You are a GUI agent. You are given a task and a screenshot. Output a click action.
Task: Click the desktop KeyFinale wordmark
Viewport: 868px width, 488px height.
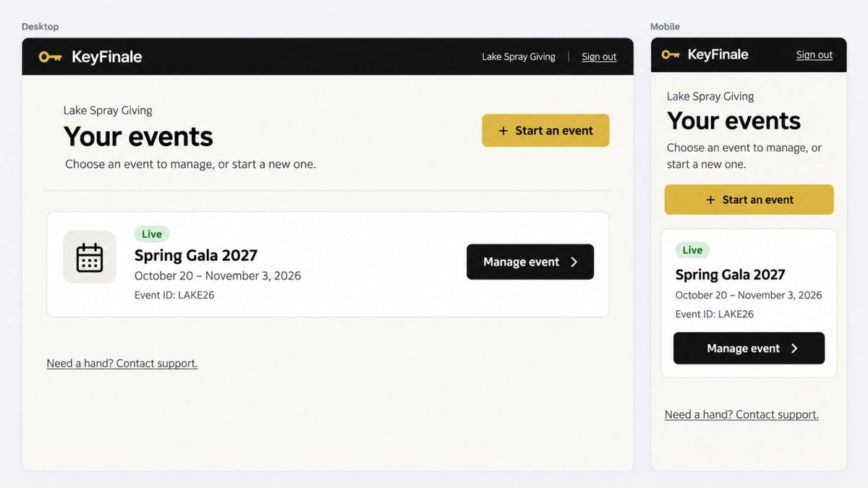[107, 56]
